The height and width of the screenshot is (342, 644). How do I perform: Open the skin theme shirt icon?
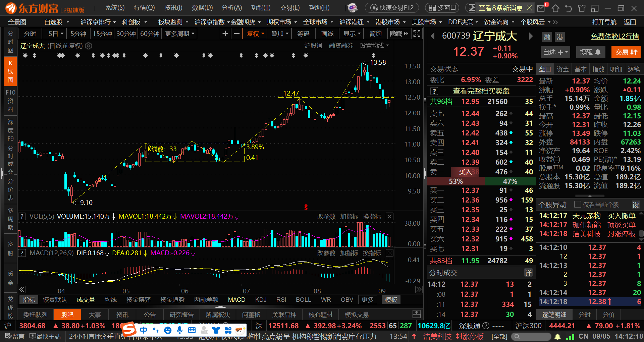click(582, 8)
